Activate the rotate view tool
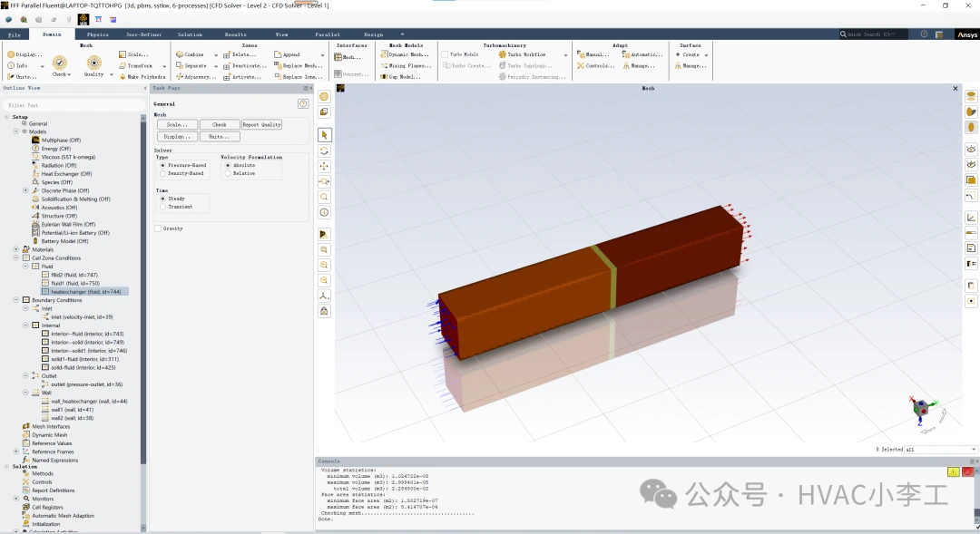The width and height of the screenshot is (980, 534). point(324,151)
